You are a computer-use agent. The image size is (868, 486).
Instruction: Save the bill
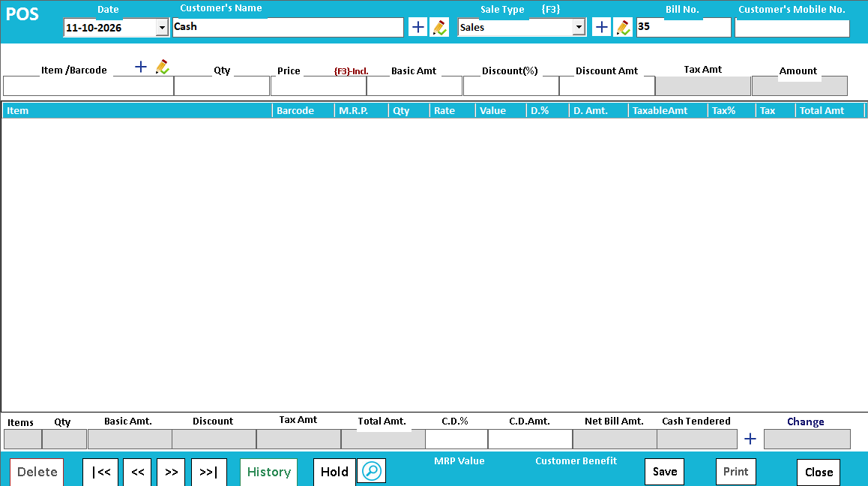pos(664,472)
